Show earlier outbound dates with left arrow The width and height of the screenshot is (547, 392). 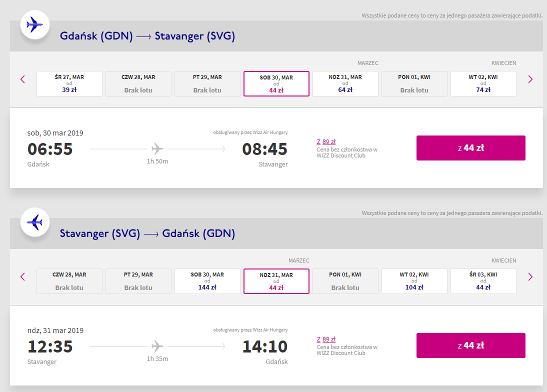pyautogui.click(x=22, y=79)
